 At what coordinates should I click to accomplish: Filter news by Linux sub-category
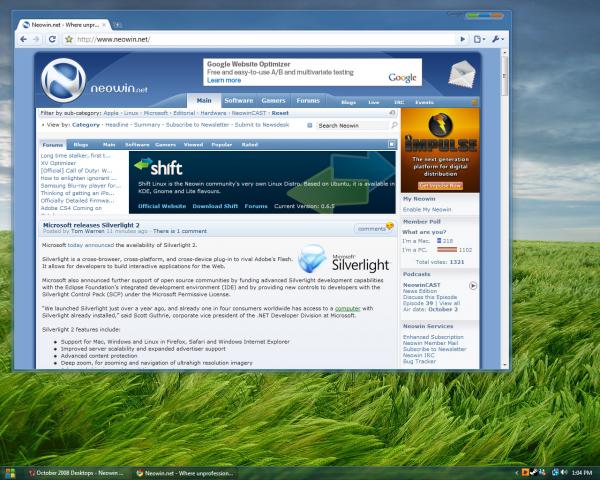tap(131, 113)
